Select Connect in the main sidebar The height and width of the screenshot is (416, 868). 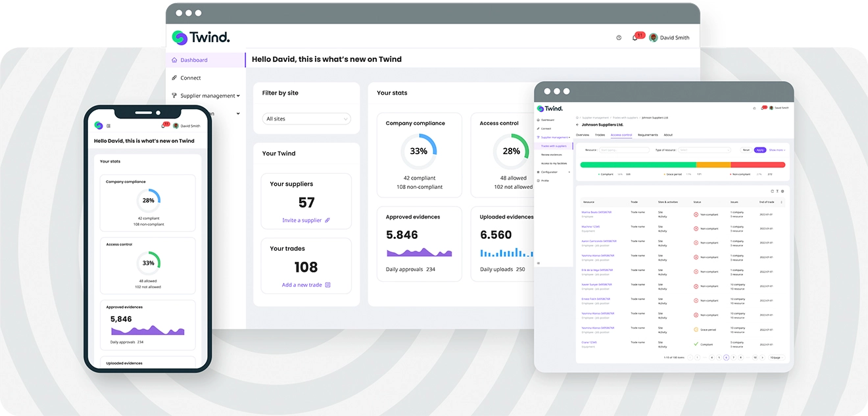click(x=190, y=78)
